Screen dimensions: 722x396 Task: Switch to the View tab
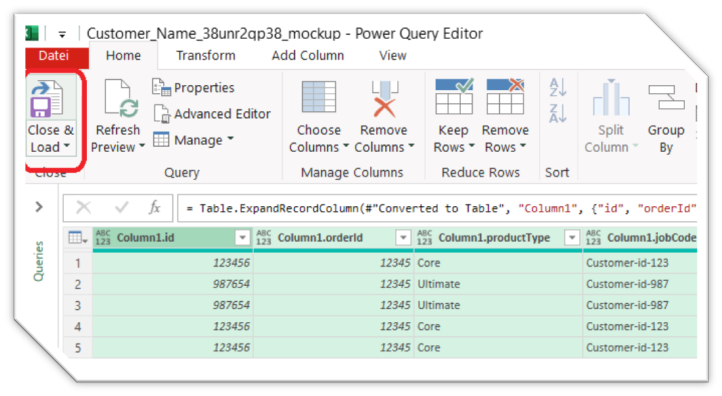coord(393,56)
